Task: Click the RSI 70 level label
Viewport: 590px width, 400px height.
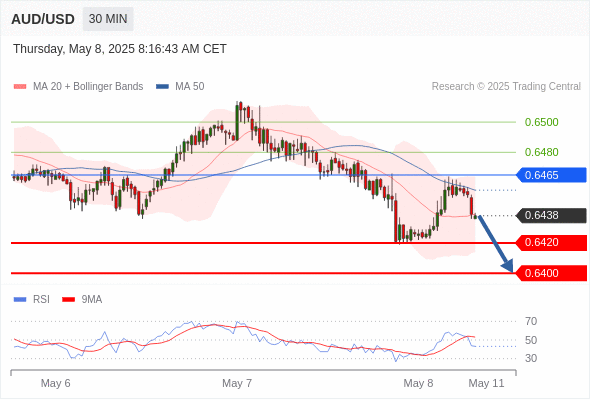Action: click(x=531, y=321)
